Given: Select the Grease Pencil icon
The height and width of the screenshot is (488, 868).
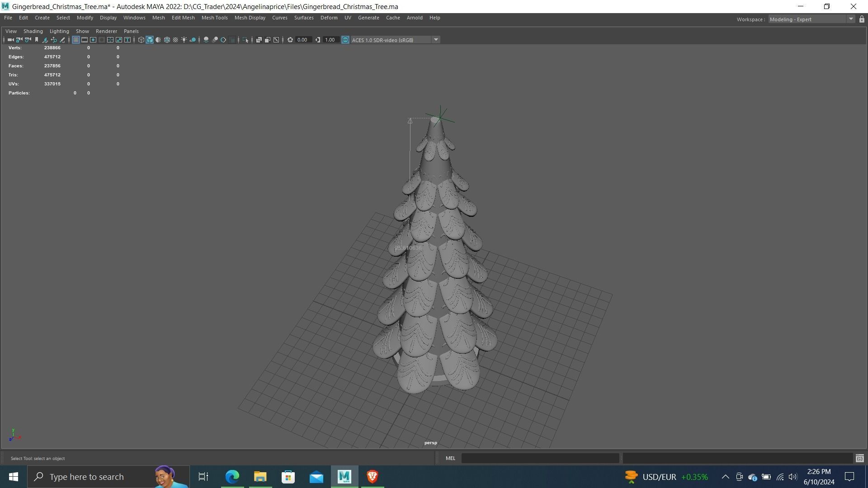Looking at the screenshot, I should pyautogui.click(x=62, y=40).
